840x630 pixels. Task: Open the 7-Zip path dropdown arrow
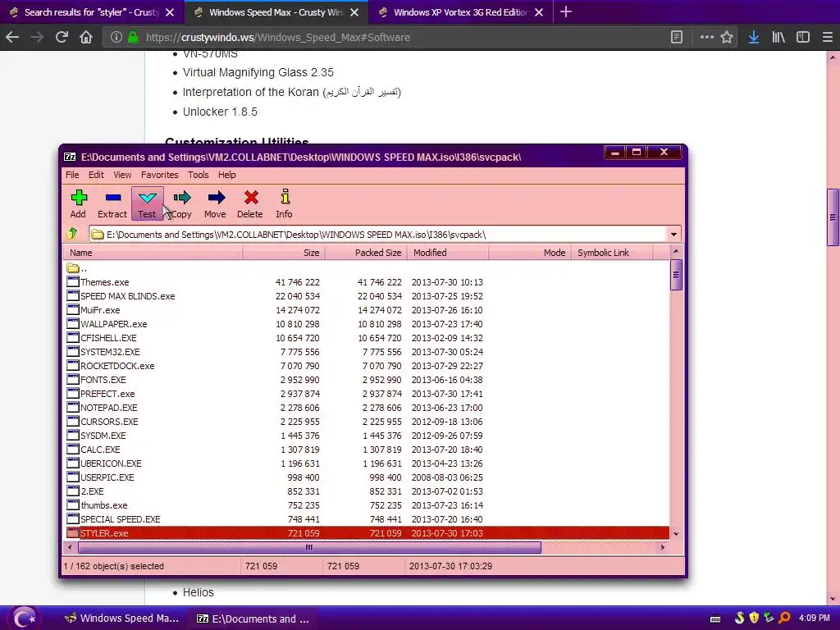pyautogui.click(x=673, y=234)
